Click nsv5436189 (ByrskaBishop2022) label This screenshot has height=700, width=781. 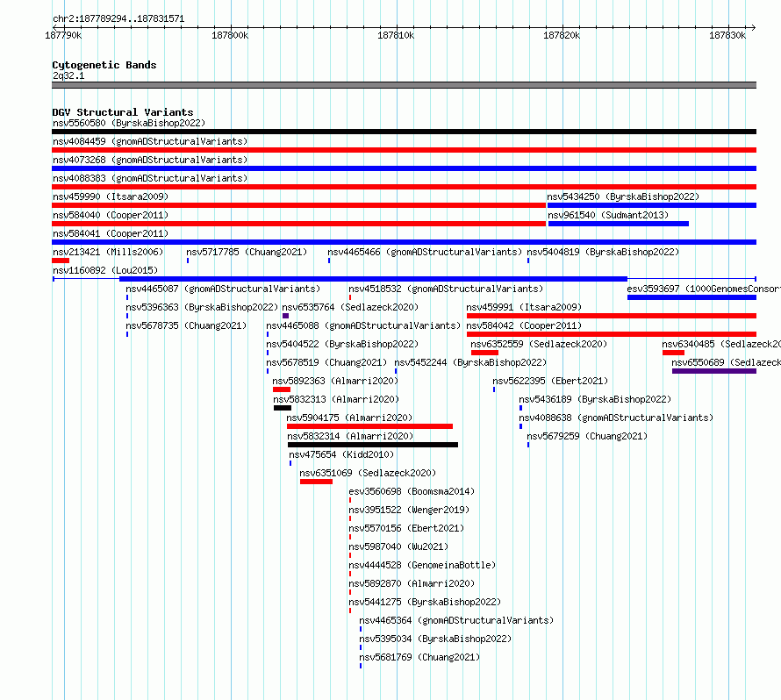tap(595, 399)
